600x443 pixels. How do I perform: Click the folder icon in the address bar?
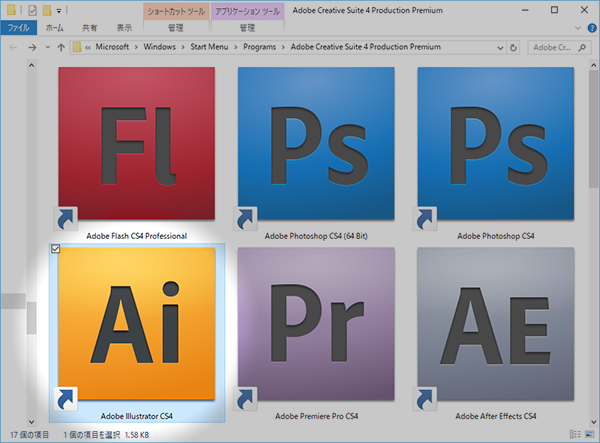click(x=77, y=47)
